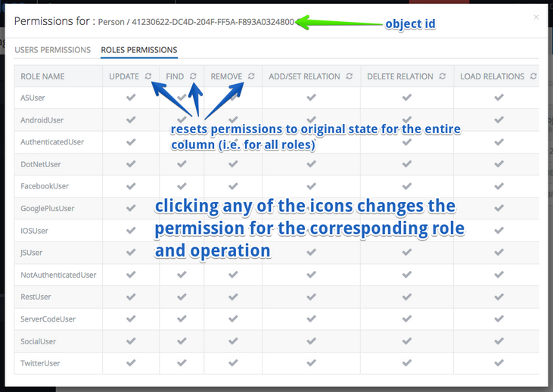Click the ServerCodeUser role name

[48, 319]
